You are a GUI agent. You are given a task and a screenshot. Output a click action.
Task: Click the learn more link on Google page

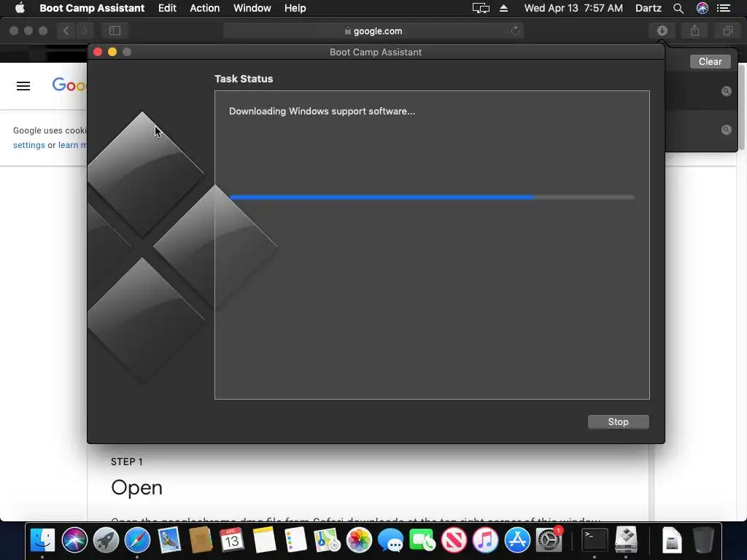click(x=72, y=145)
